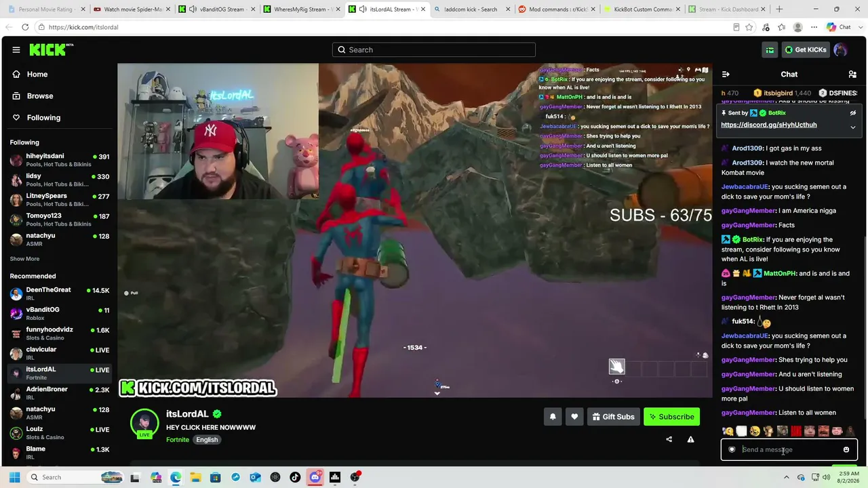Close the itsLordAL Stream tab

423,9
